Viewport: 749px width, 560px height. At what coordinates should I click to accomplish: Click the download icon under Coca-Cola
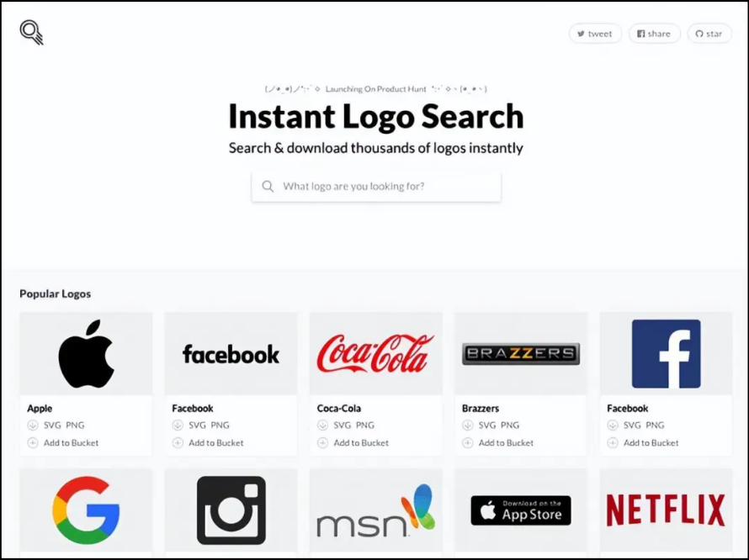tap(322, 425)
